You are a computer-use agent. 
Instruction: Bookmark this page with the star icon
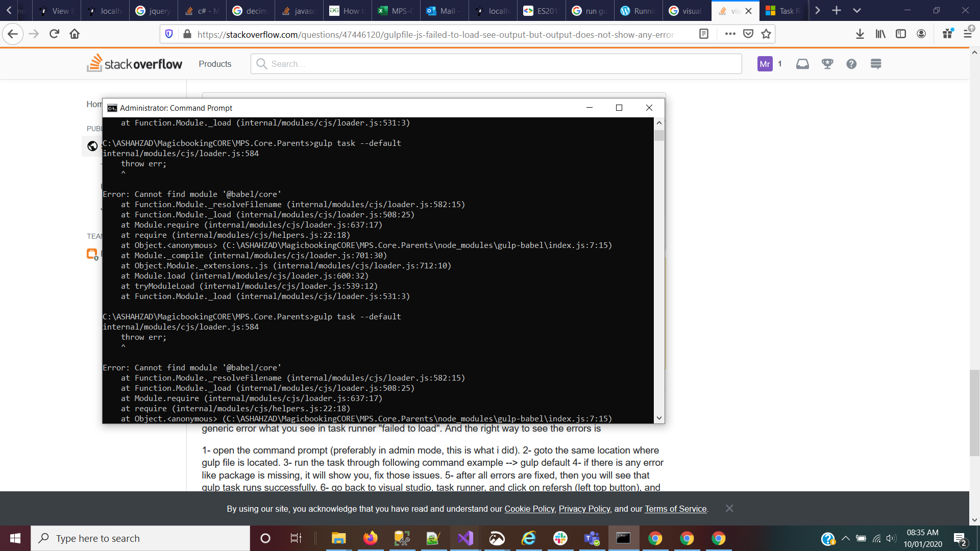(x=766, y=34)
